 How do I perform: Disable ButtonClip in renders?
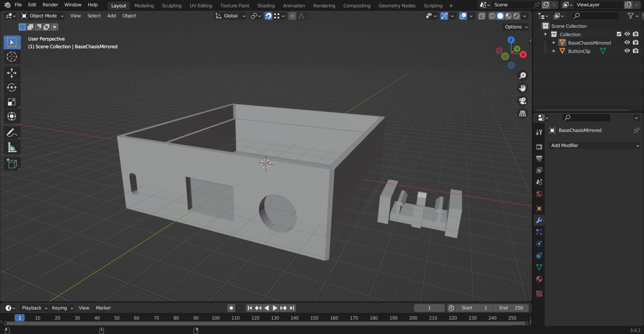[636, 51]
